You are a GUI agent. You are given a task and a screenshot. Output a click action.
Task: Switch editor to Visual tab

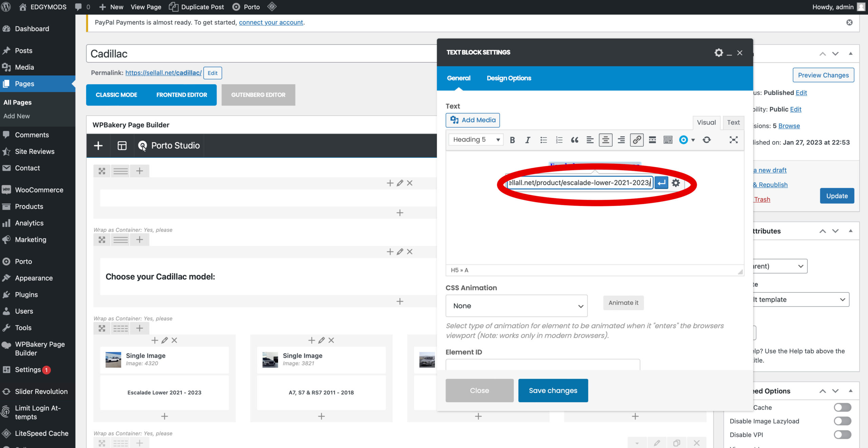coord(707,123)
